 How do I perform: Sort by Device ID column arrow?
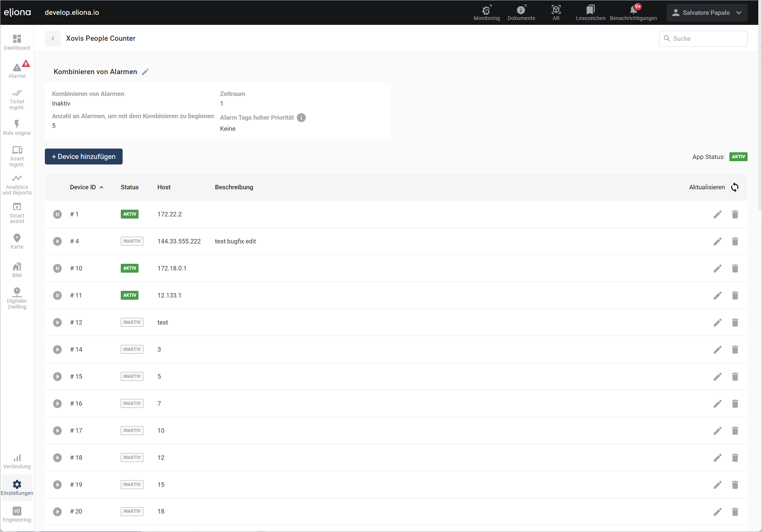102,187
